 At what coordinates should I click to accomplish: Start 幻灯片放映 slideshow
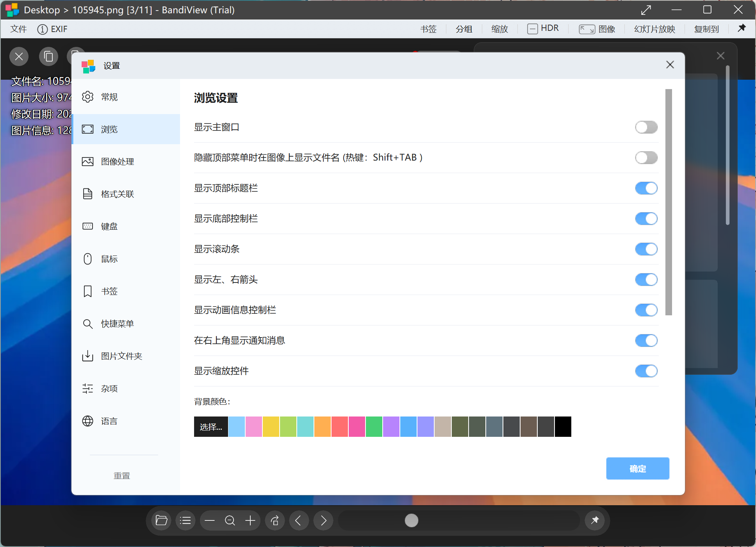[x=654, y=29]
